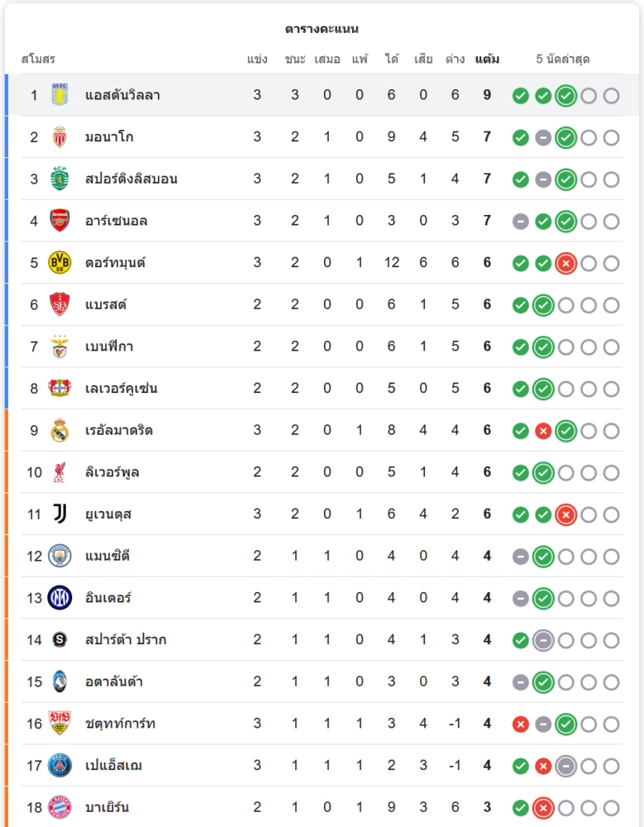Click Dortmund's red loss result icon

coord(565,263)
